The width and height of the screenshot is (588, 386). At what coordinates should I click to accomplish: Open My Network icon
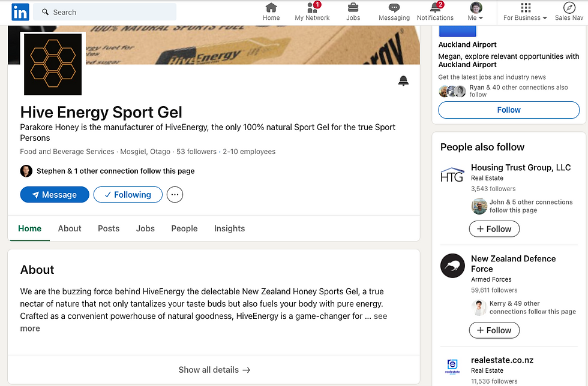(312, 8)
